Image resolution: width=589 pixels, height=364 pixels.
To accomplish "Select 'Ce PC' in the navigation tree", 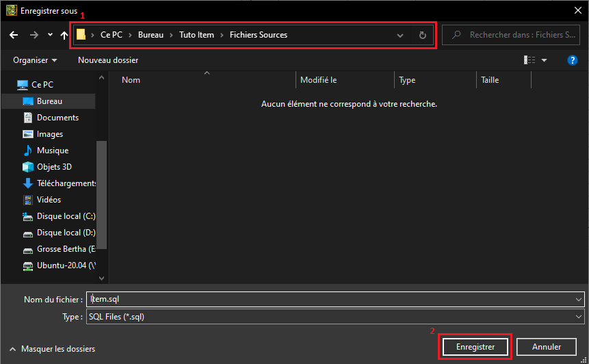I will click(x=42, y=85).
